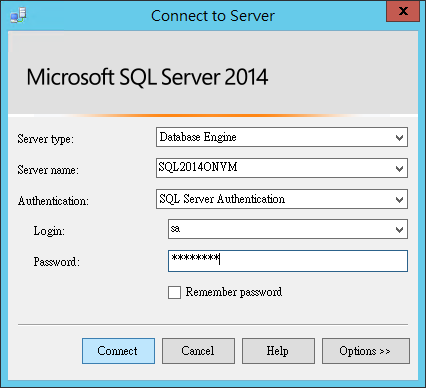Click the Authentication label
The image size is (426, 388).
(53, 201)
